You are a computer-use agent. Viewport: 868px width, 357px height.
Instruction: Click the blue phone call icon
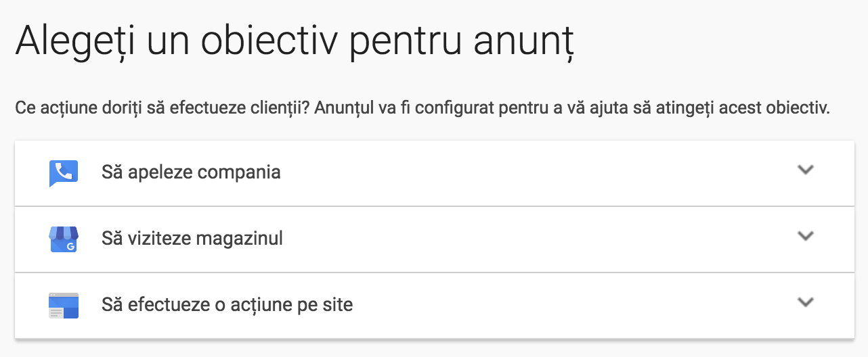pos(64,173)
